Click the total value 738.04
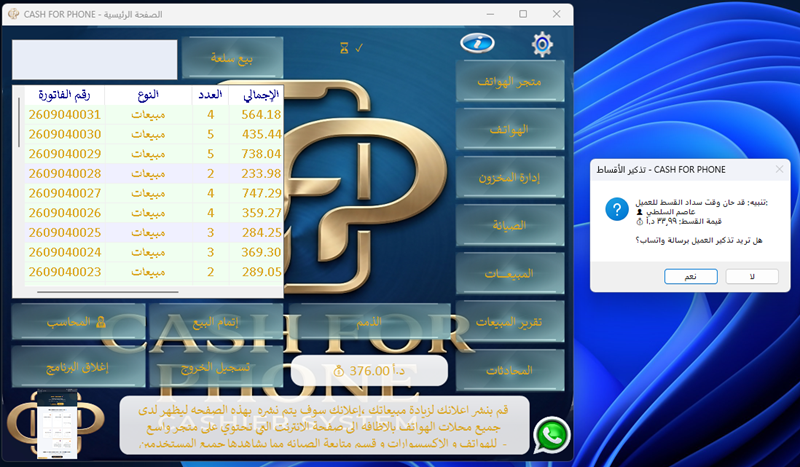 coord(261,154)
